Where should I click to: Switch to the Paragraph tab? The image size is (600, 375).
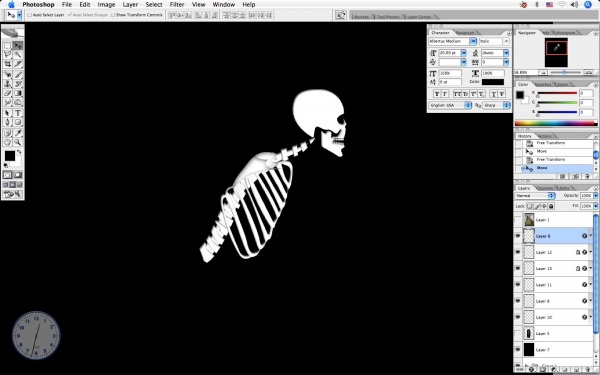click(x=464, y=33)
